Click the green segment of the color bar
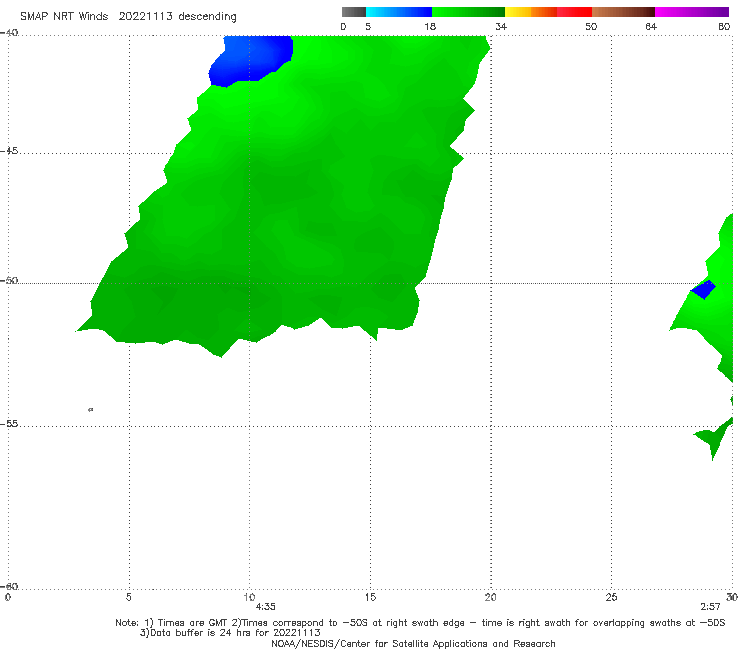The height and width of the screenshot is (650, 740). pyautogui.click(x=468, y=12)
